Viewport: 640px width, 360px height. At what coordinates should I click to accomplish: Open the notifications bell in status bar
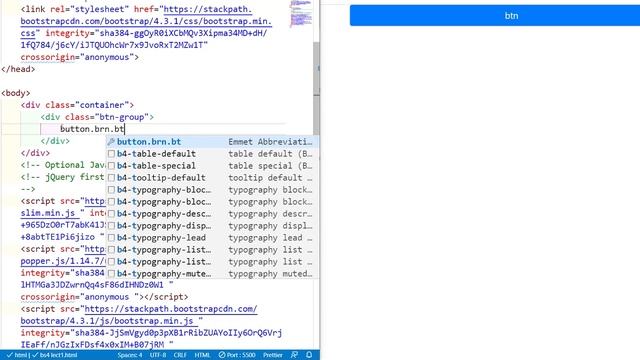[x=309, y=355]
